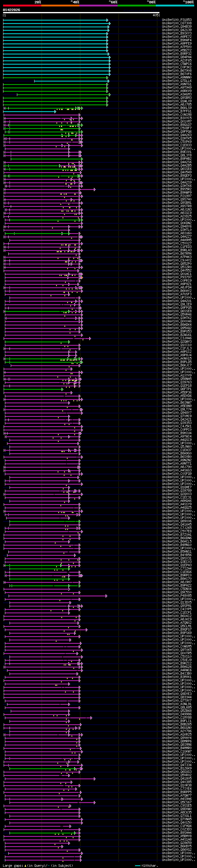Click hit label UniRef100_Q7XUL1
Screen dimensions: 197x868
coord(177,816)
